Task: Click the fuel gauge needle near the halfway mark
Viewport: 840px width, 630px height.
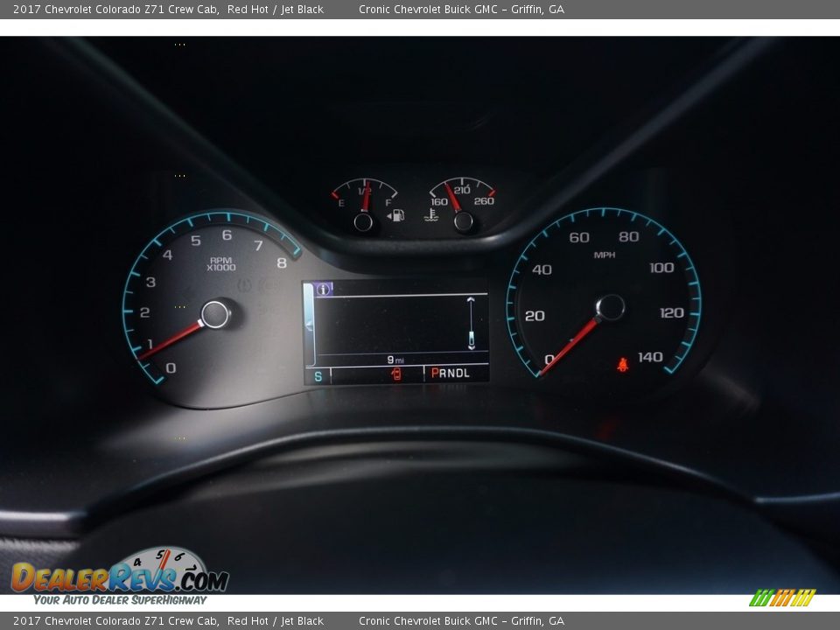Action: [x=366, y=194]
